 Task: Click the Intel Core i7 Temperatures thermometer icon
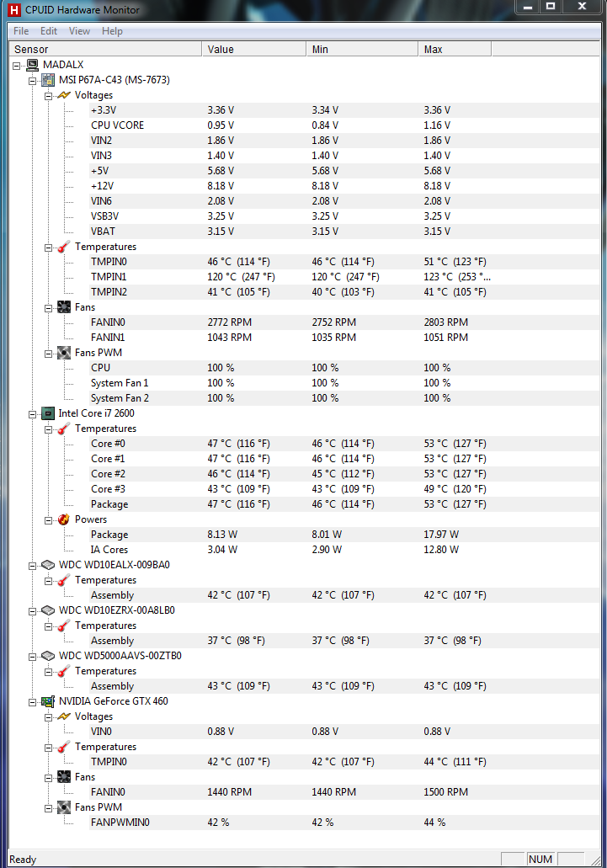click(x=64, y=429)
